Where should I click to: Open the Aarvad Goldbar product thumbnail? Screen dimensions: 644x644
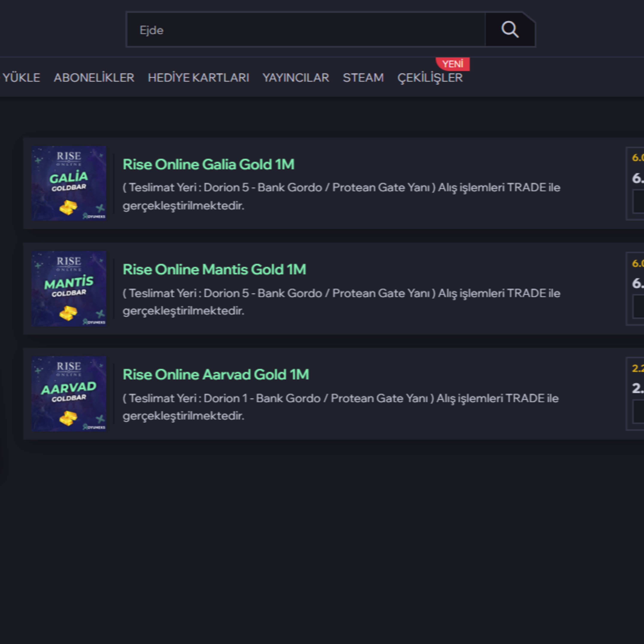[x=69, y=394]
